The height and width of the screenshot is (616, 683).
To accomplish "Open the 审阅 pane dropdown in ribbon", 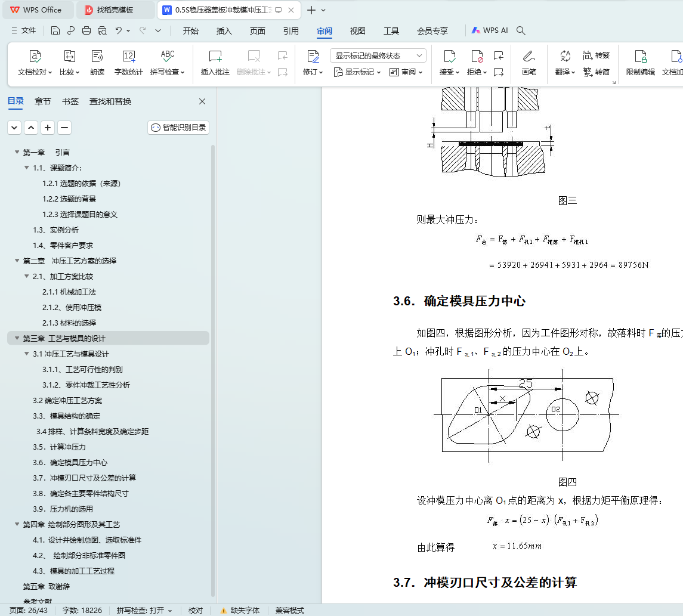I will (x=406, y=72).
